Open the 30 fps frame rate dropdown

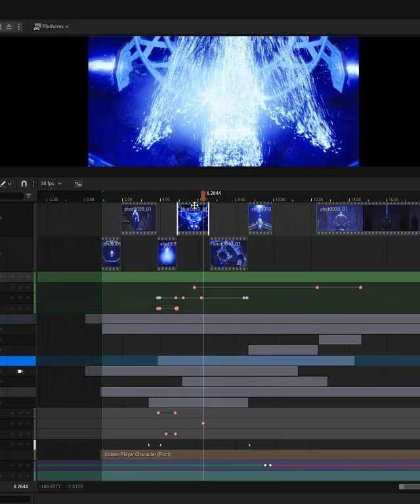[x=51, y=184]
